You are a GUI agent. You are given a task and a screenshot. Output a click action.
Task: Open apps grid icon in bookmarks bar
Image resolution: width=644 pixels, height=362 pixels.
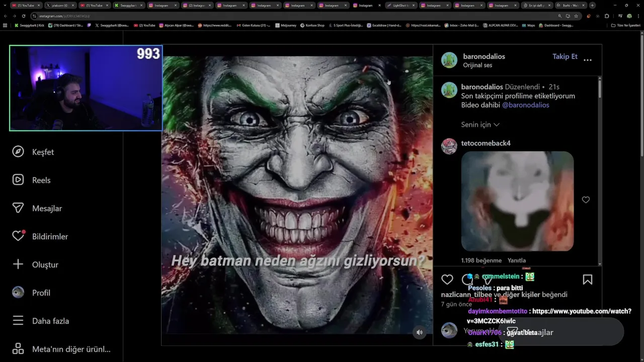5,25
